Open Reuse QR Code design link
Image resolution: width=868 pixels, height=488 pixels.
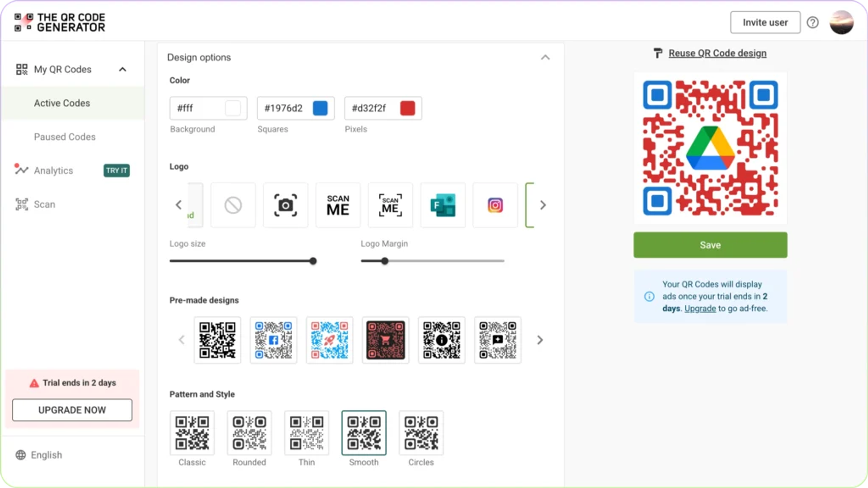pos(717,53)
